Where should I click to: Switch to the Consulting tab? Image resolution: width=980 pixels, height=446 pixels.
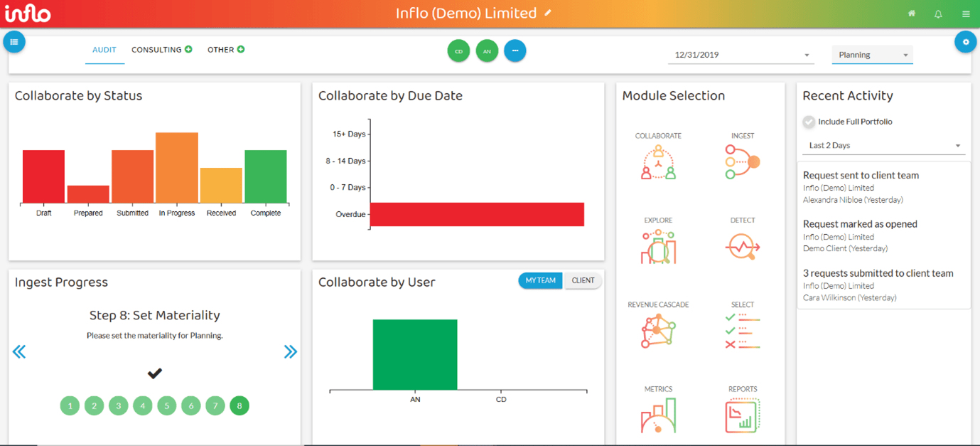pyautogui.click(x=156, y=50)
